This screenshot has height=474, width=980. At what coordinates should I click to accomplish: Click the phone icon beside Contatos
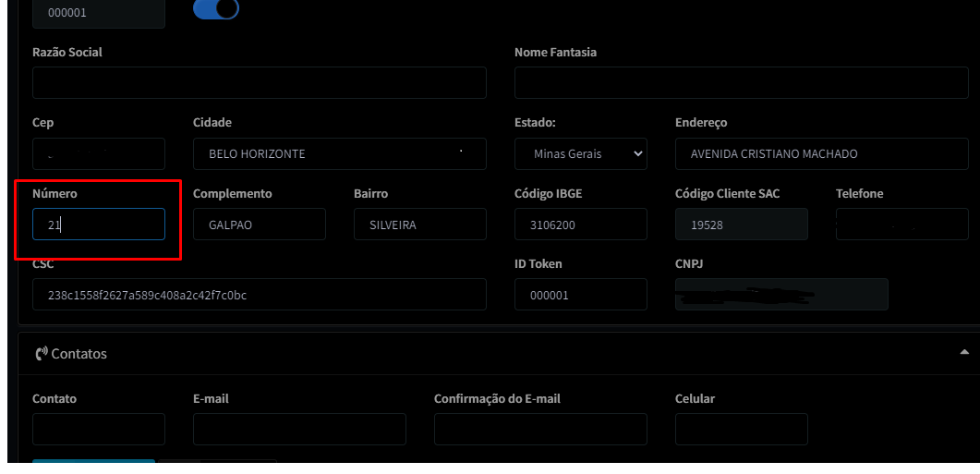point(42,354)
